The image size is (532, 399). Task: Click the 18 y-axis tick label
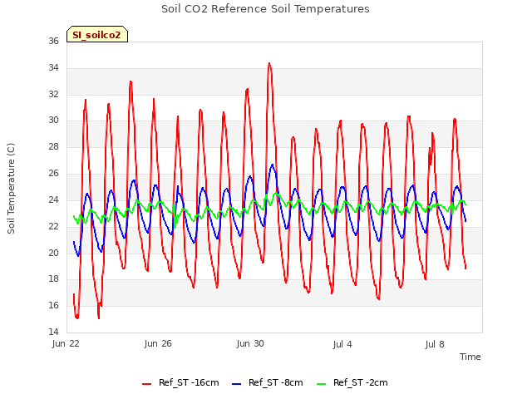(53, 279)
